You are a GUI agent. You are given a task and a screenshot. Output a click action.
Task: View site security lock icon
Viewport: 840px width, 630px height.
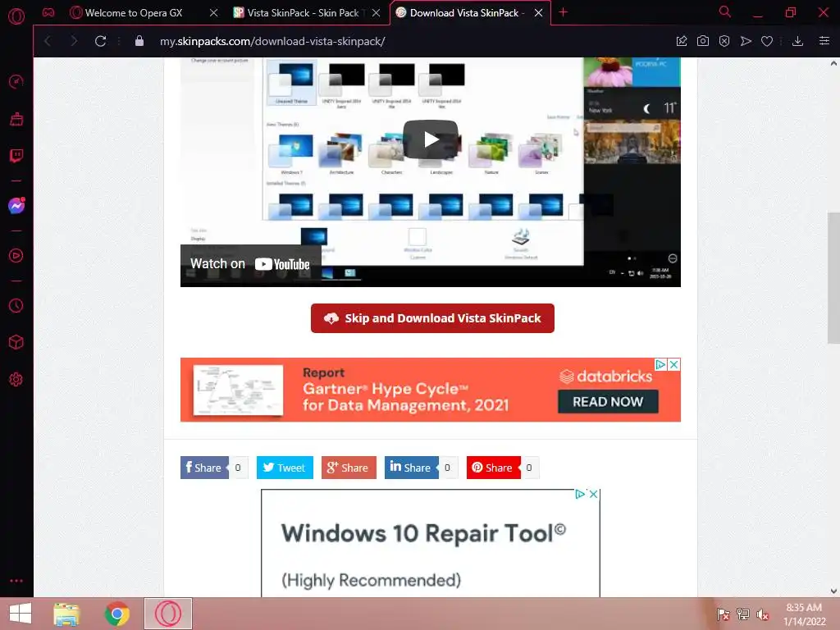139,41
